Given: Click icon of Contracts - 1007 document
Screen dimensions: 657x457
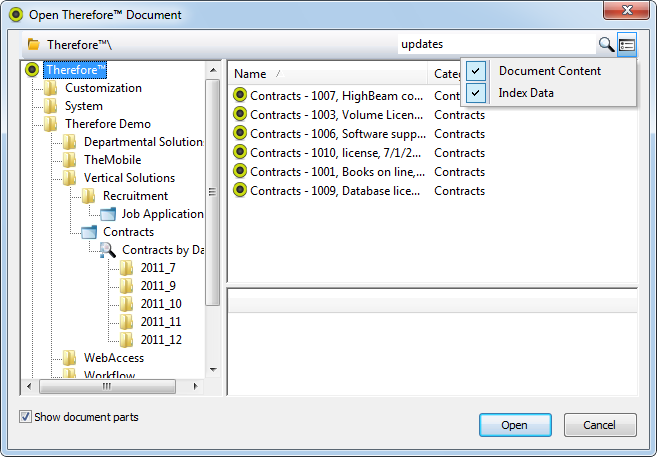Looking at the screenshot, I should point(240,96).
